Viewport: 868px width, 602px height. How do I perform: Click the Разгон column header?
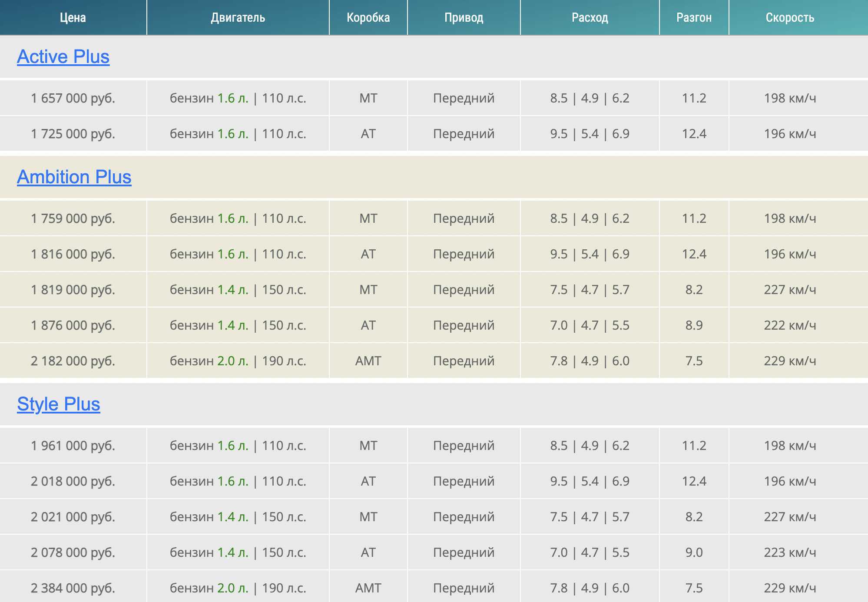click(694, 18)
